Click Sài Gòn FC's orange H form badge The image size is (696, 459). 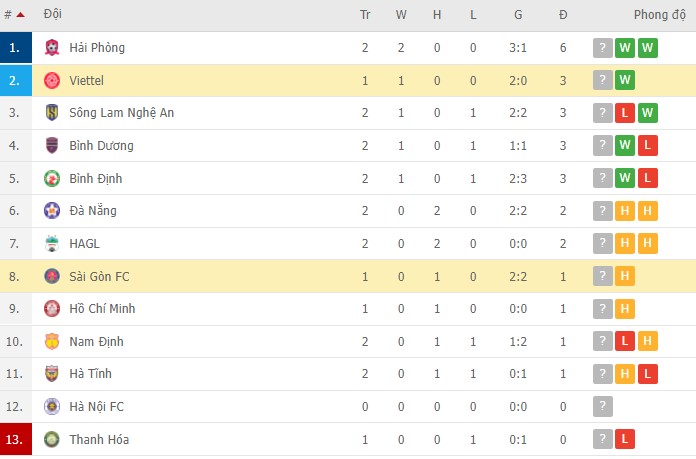click(x=625, y=276)
